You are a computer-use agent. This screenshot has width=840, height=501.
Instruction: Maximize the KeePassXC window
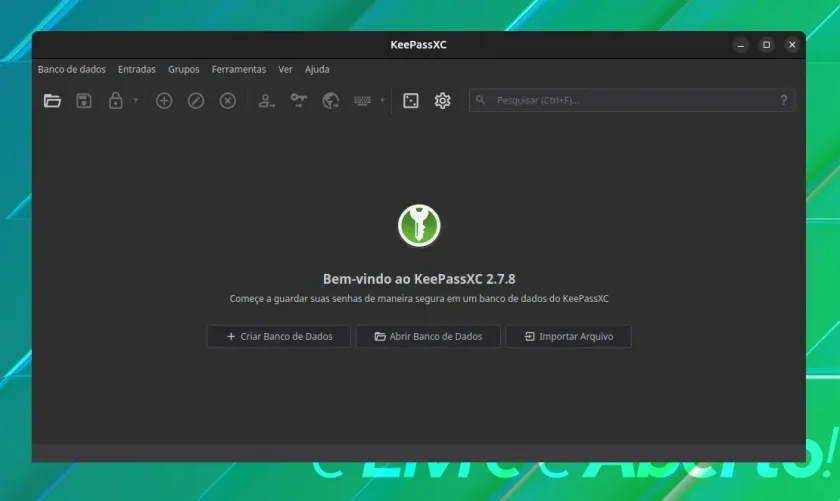(x=767, y=45)
